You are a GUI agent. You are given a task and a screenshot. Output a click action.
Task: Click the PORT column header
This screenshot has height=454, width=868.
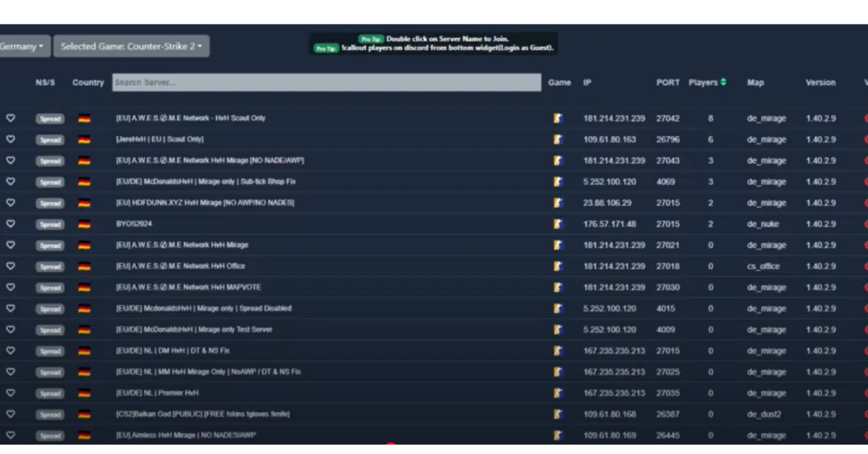point(668,82)
